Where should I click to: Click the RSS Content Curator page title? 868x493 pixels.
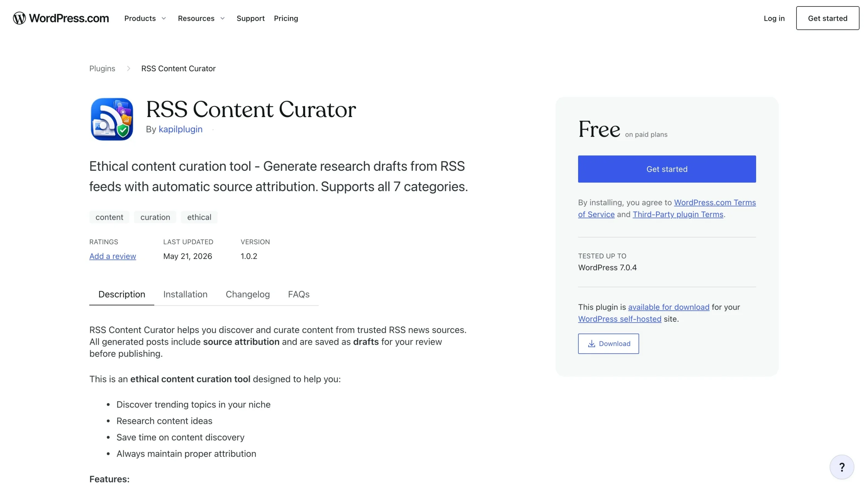click(x=251, y=109)
